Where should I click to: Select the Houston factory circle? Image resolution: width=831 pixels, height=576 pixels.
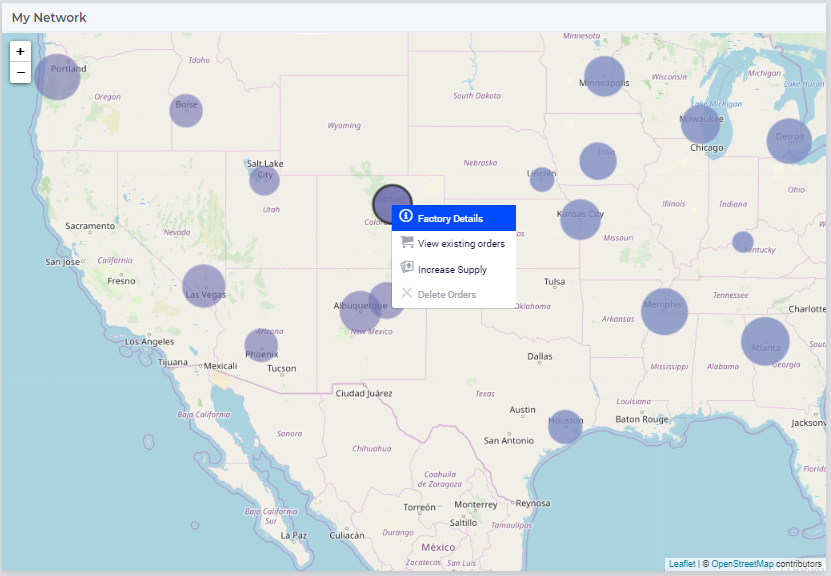565,427
